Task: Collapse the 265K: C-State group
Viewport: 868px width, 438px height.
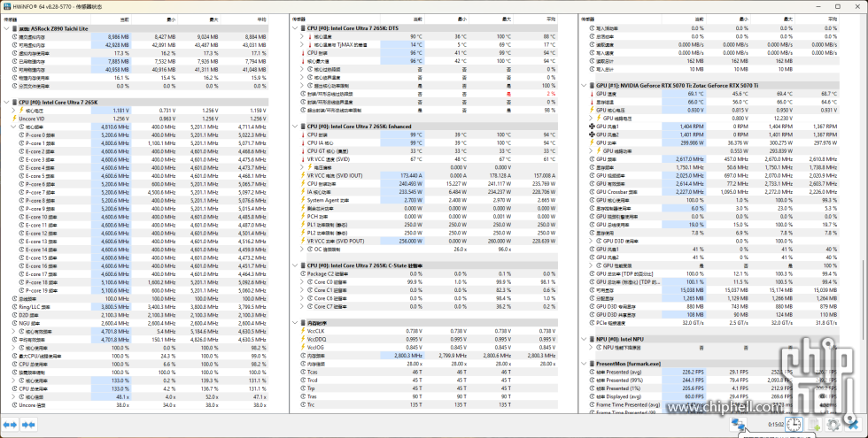Action: point(295,265)
